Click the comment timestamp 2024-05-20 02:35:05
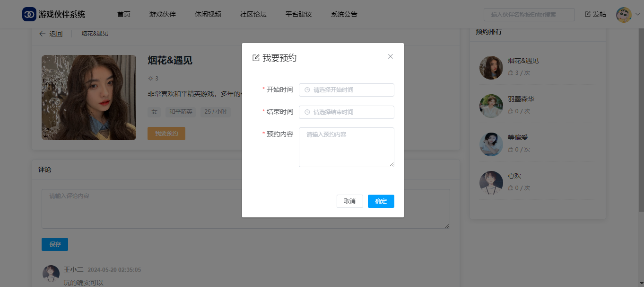 (114, 270)
